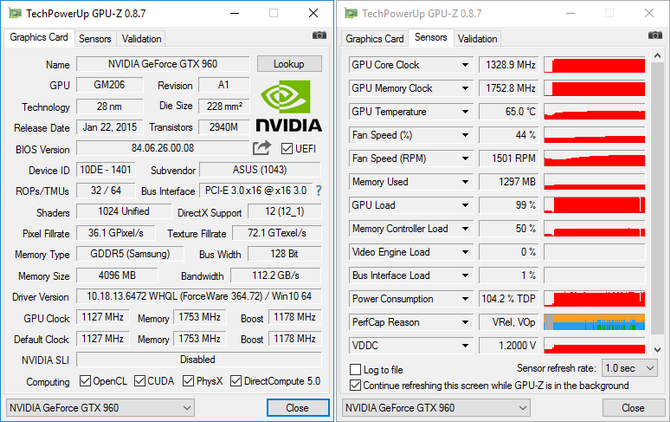
Task: Click the NVIDIA logo image
Action: click(289, 106)
